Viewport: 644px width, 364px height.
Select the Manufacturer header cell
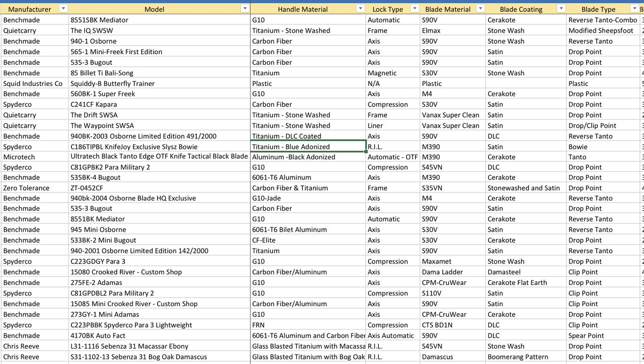point(35,9)
